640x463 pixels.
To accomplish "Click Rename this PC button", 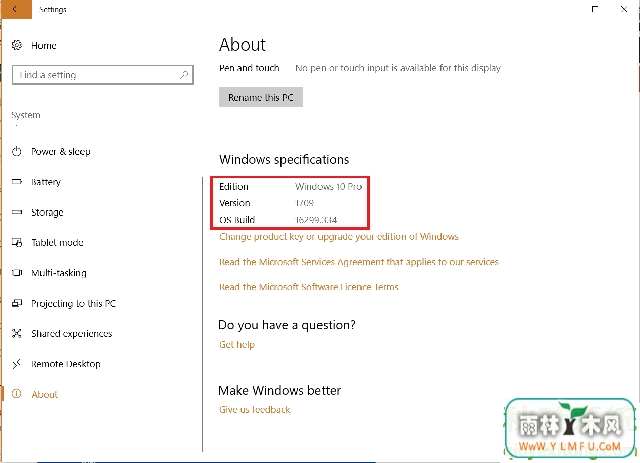I will tap(261, 97).
